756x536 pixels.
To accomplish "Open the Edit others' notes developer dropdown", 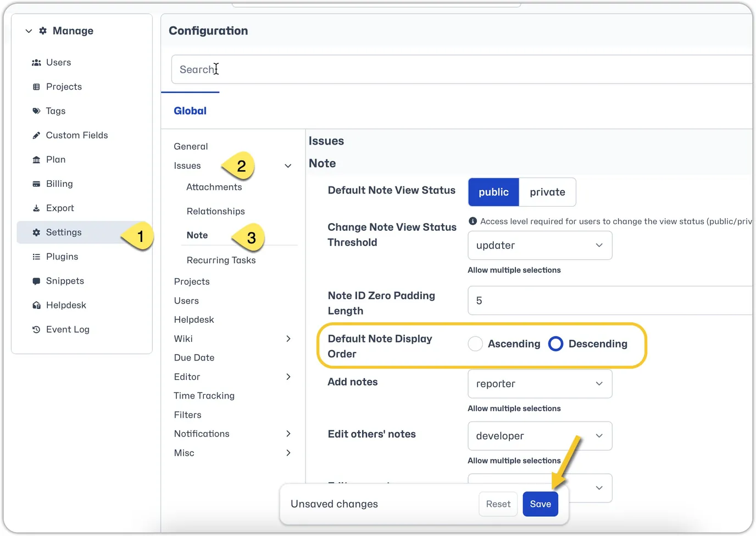I will (540, 436).
